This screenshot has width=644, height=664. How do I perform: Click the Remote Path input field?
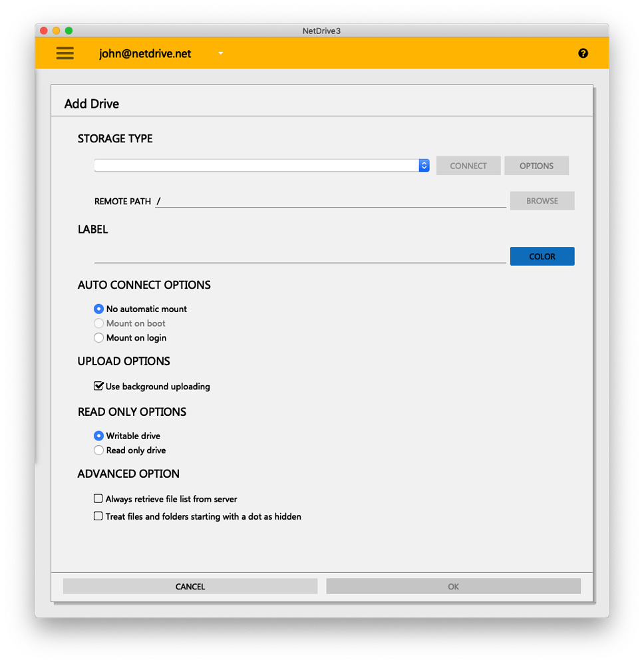point(331,201)
